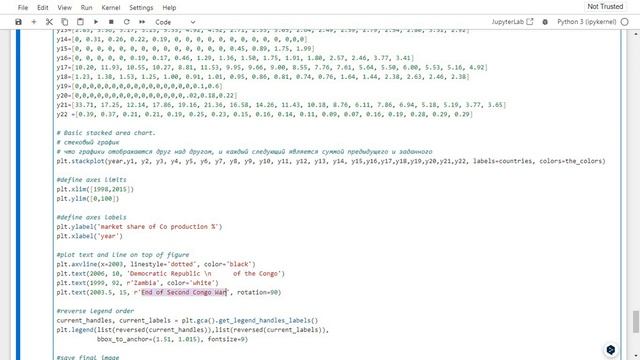Click the y16 data list line
This screenshot has height=360, width=640.
click(235, 58)
